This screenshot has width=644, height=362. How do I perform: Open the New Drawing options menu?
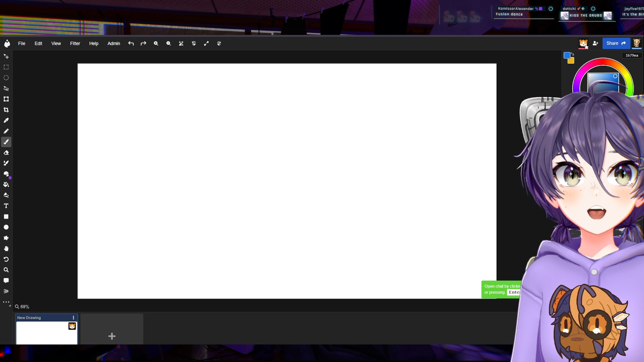point(73,318)
